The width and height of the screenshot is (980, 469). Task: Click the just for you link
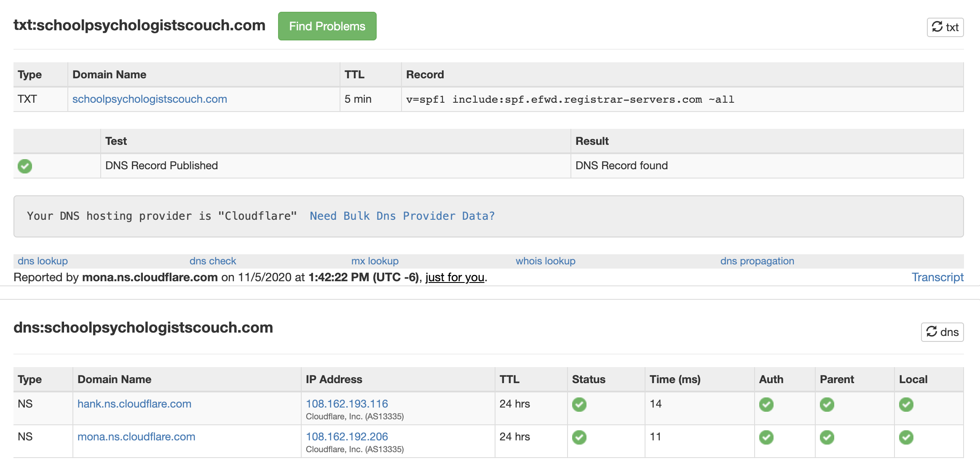[x=455, y=277]
